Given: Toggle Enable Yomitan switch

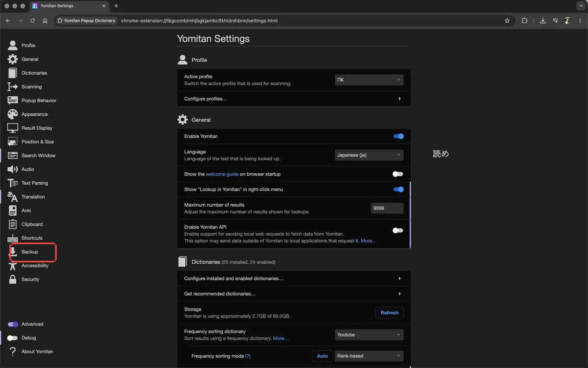Looking at the screenshot, I should [x=398, y=136].
